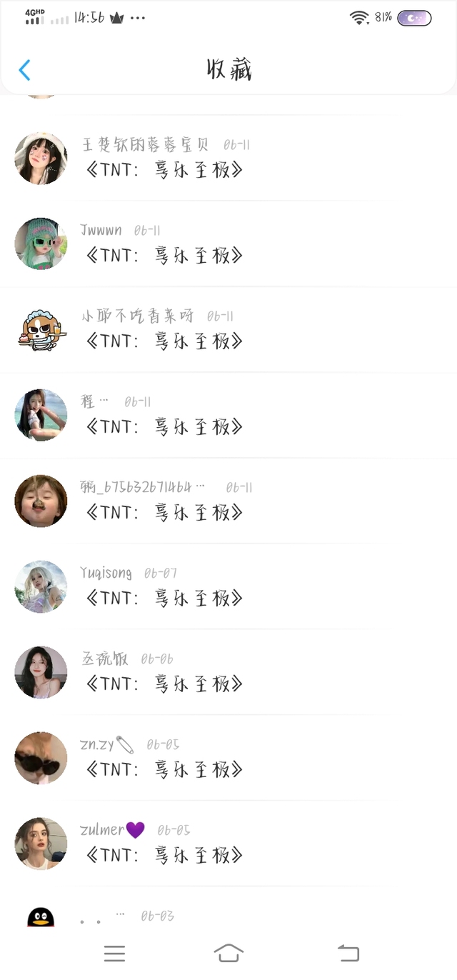Viewport: 457px width, 980px height.
Task: Open the favorite entry from 程…
Action: (x=164, y=426)
